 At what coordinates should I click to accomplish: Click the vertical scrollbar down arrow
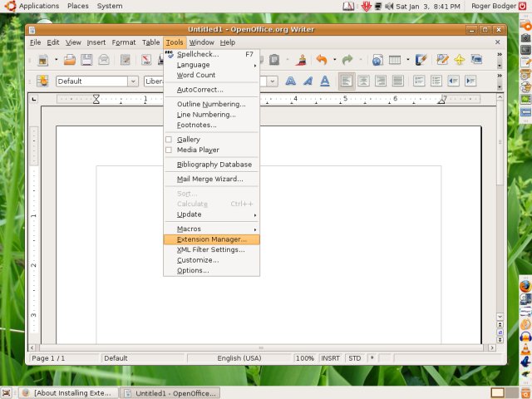click(500, 317)
